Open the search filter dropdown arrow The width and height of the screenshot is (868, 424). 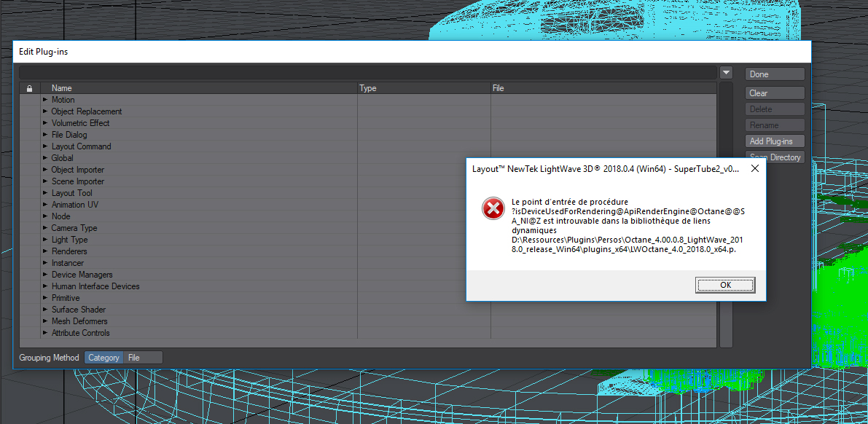727,73
